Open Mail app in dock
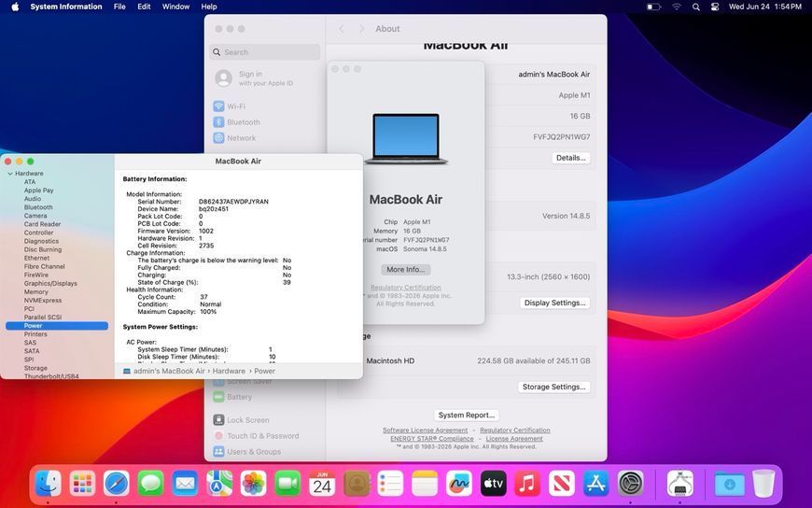Image resolution: width=812 pixels, height=508 pixels. click(x=186, y=484)
